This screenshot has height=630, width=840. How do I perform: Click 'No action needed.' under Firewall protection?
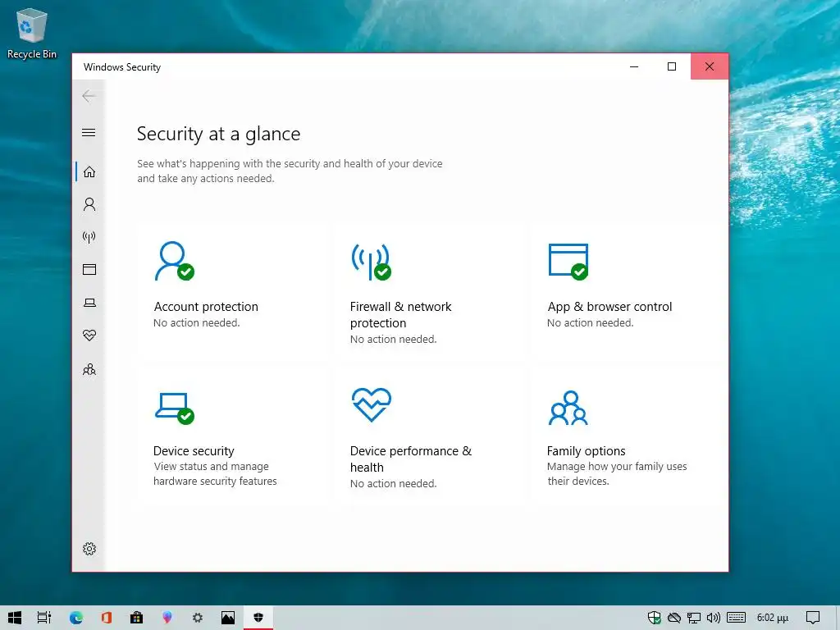click(x=393, y=339)
